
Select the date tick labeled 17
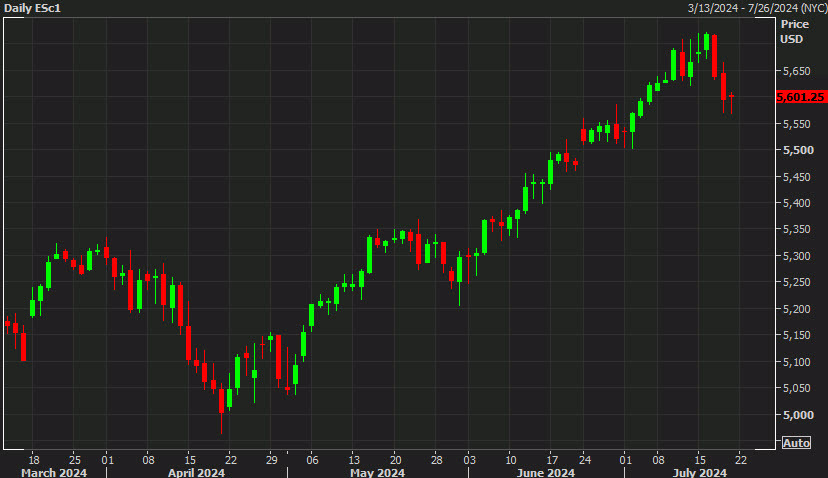click(551, 459)
